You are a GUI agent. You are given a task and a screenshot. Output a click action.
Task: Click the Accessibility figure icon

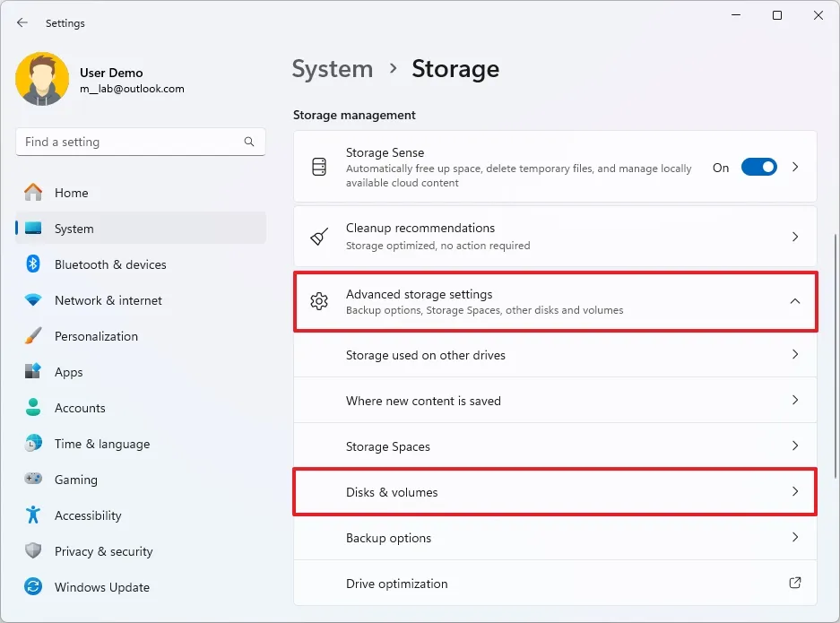pyautogui.click(x=33, y=515)
